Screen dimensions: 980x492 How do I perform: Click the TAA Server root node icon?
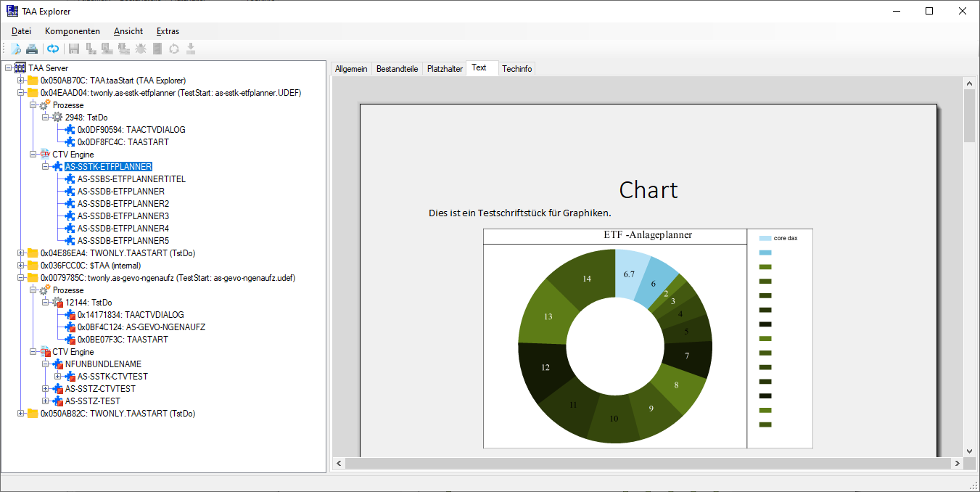click(x=20, y=68)
